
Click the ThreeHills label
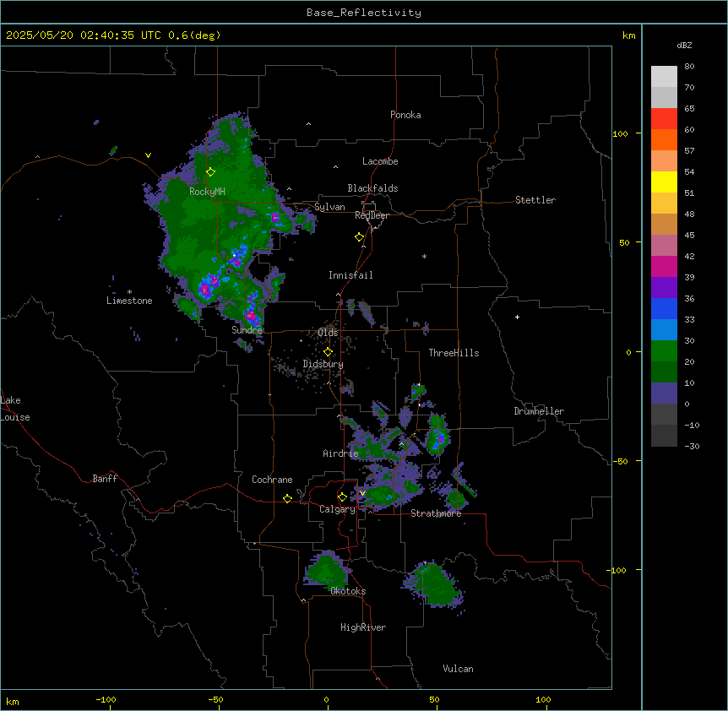click(454, 353)
